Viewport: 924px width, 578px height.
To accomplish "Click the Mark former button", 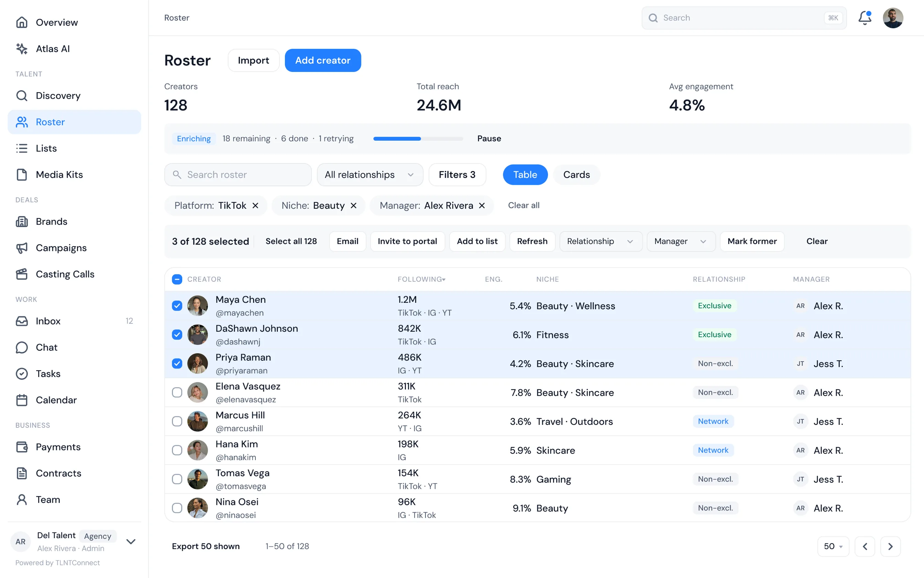I will click(x=752, y=241).
